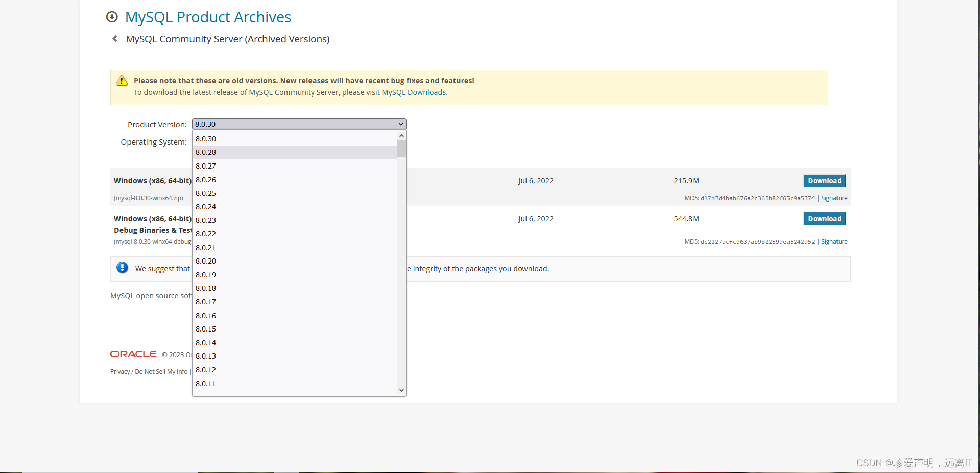Click the mysql-8.0.30-winx64.zip filename text

[x=149, y=198]
